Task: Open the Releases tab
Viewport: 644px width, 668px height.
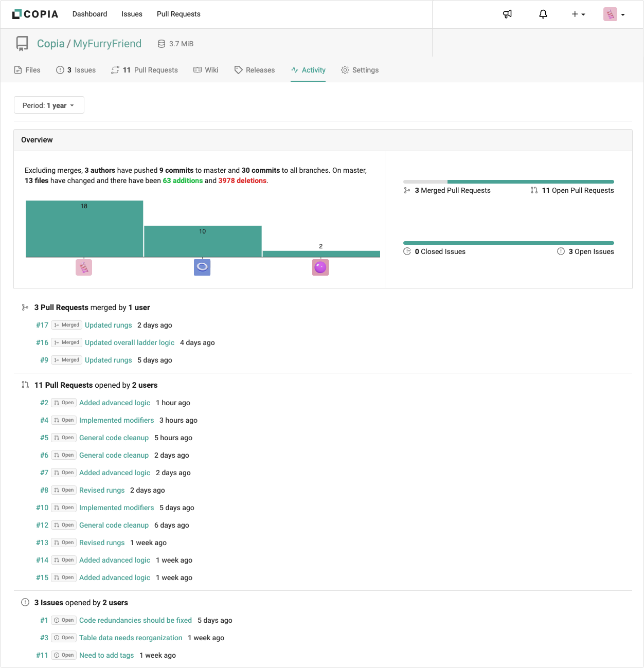Action: [255, 70]
